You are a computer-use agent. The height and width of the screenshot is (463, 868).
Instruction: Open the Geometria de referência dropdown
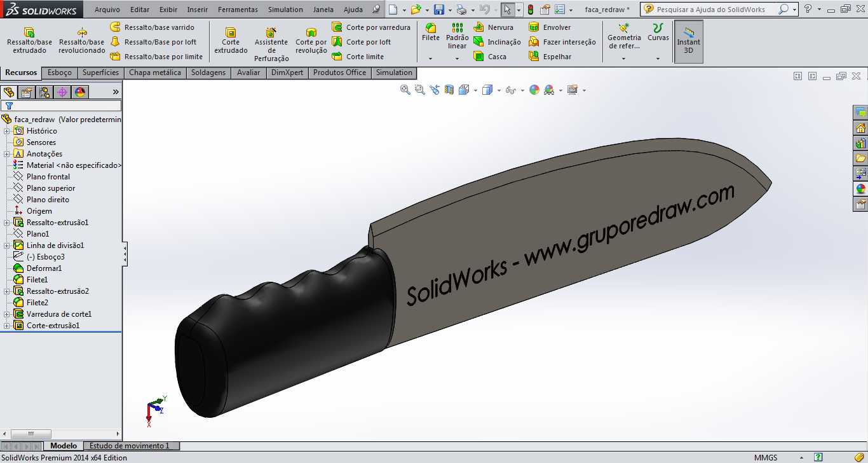coord(623,59)
